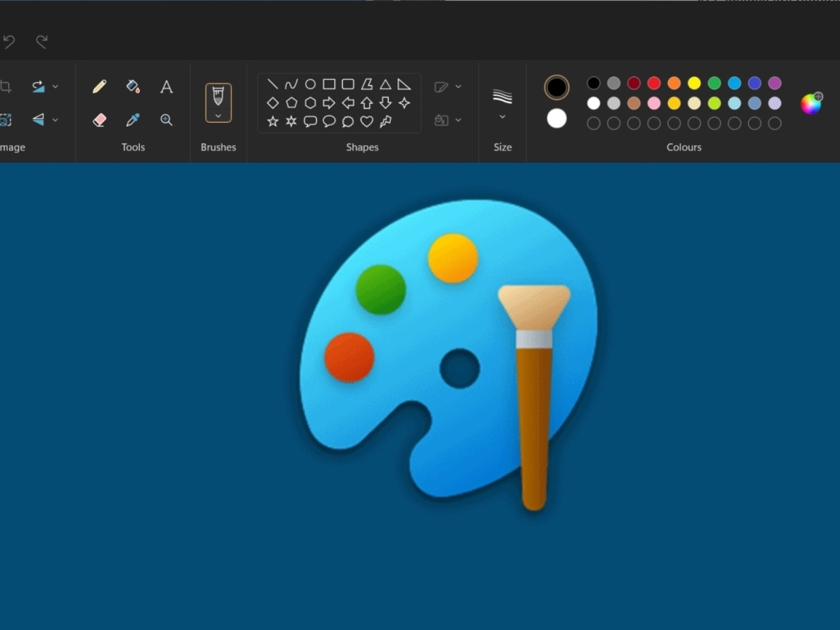840x630 pixels.
Task: Open the Edit colours rainbow wheel
Action: [x=811, y=103]
